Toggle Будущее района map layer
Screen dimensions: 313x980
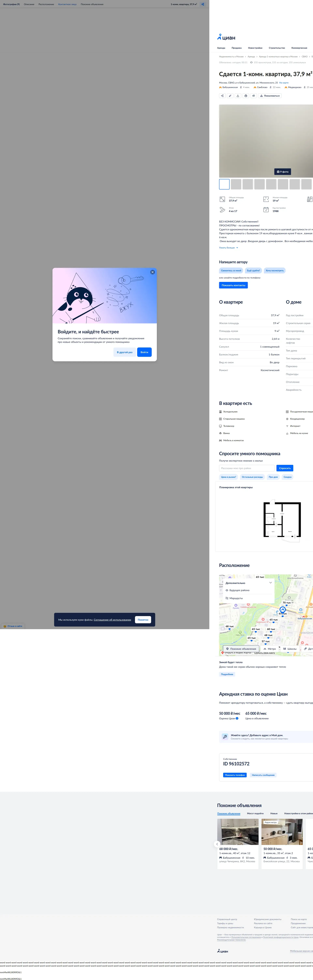click(x=239, y=590)
